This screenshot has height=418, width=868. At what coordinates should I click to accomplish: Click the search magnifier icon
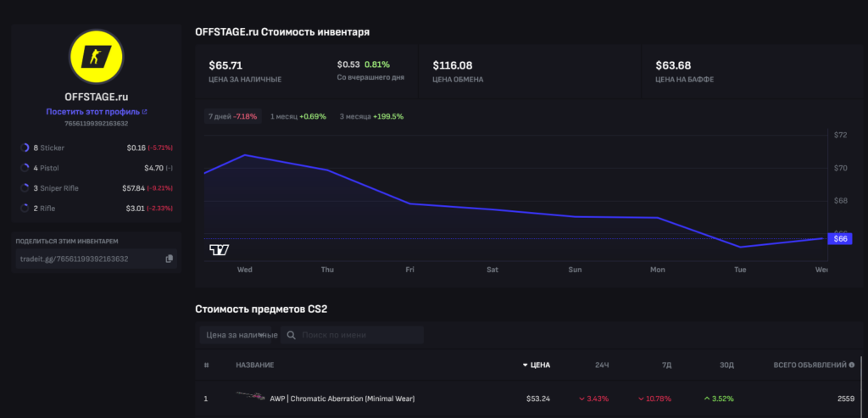click(291, 335)
